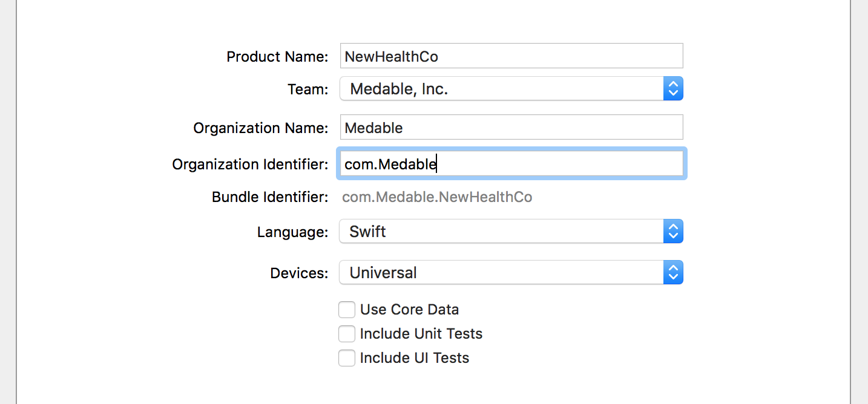The height and width of the screenshot is (404, 868).
Task: Click inside the Organization Identifier field
Action: (x=511, y=164)
